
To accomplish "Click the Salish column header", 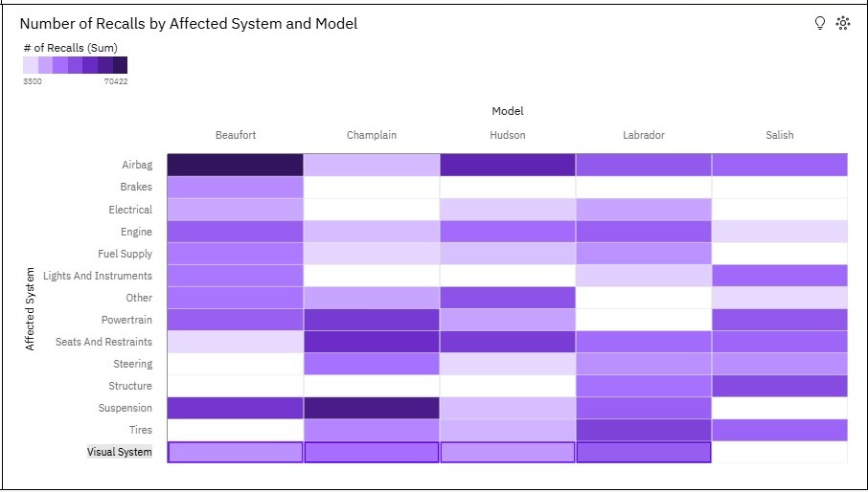I will point(780,135).
